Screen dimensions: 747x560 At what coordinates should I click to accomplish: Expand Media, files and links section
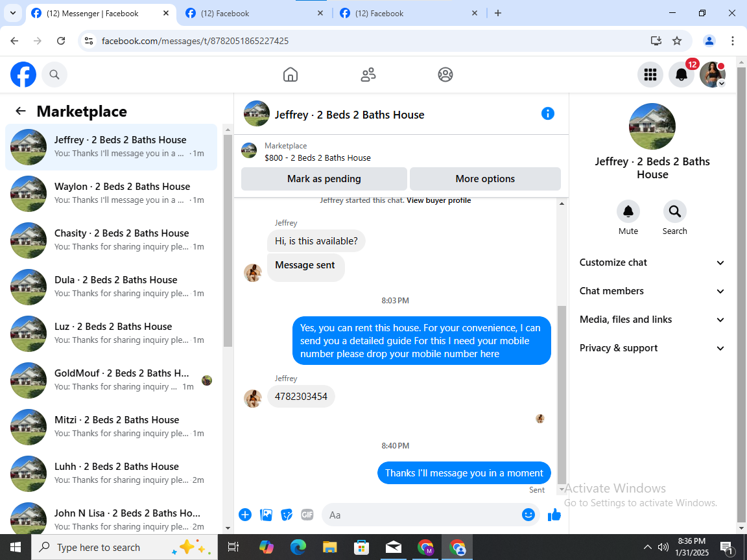(652, 320)
